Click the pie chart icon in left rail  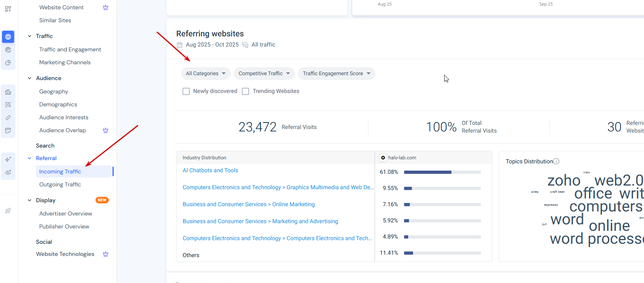coord(8,63)
